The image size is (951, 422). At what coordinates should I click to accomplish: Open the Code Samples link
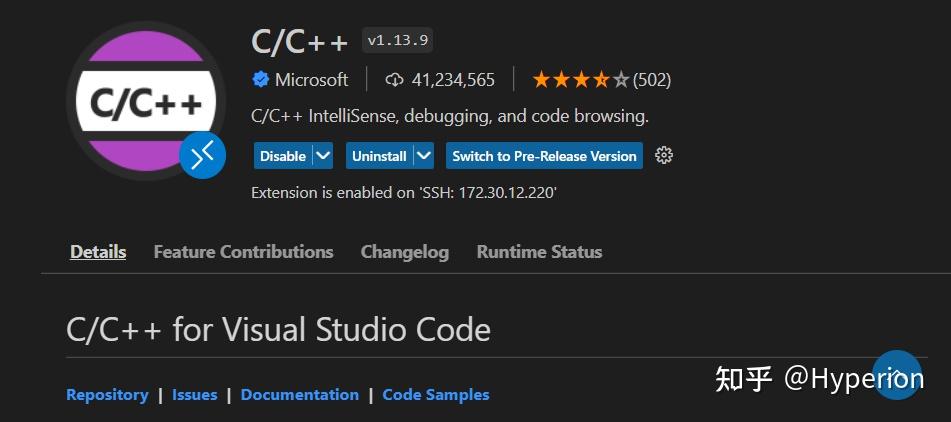pyautogui.click(x=435, y=395)
